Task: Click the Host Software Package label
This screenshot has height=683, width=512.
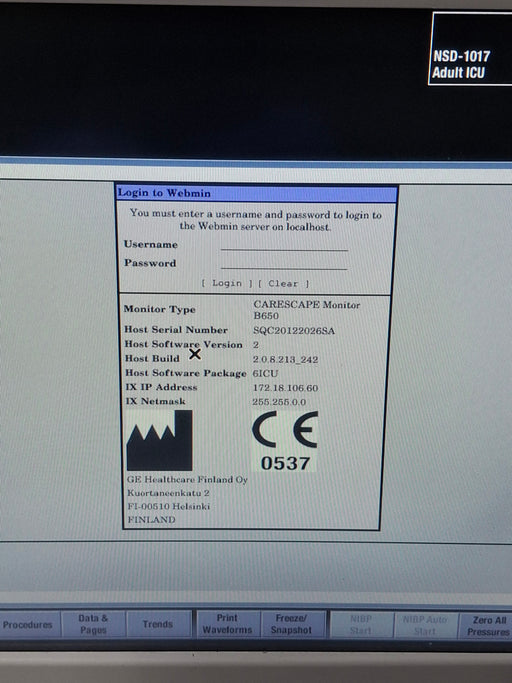Action: pos(186,373)
